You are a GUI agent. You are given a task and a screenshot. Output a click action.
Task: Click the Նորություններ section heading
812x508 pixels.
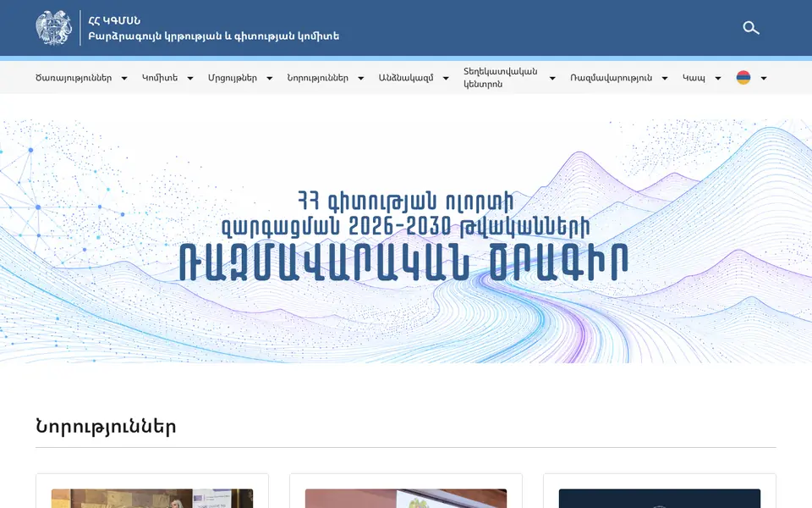pyautogui.click(x=106, y=426)
